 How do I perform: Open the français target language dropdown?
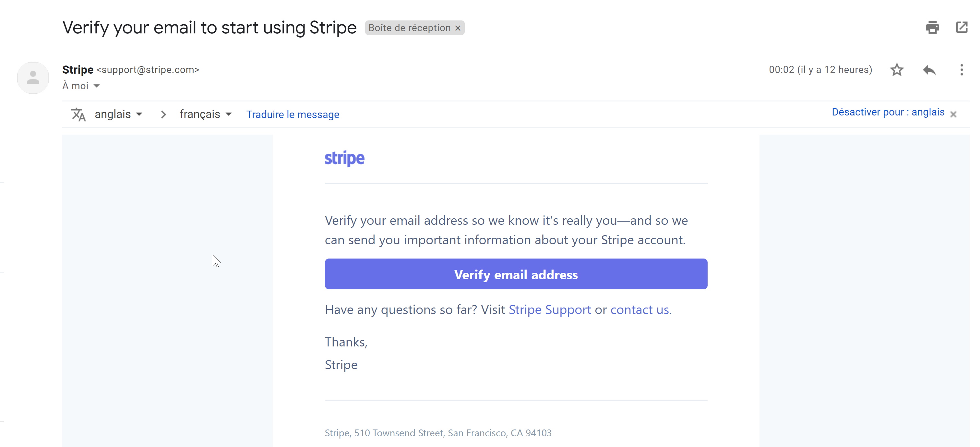(x=205, y=115)
